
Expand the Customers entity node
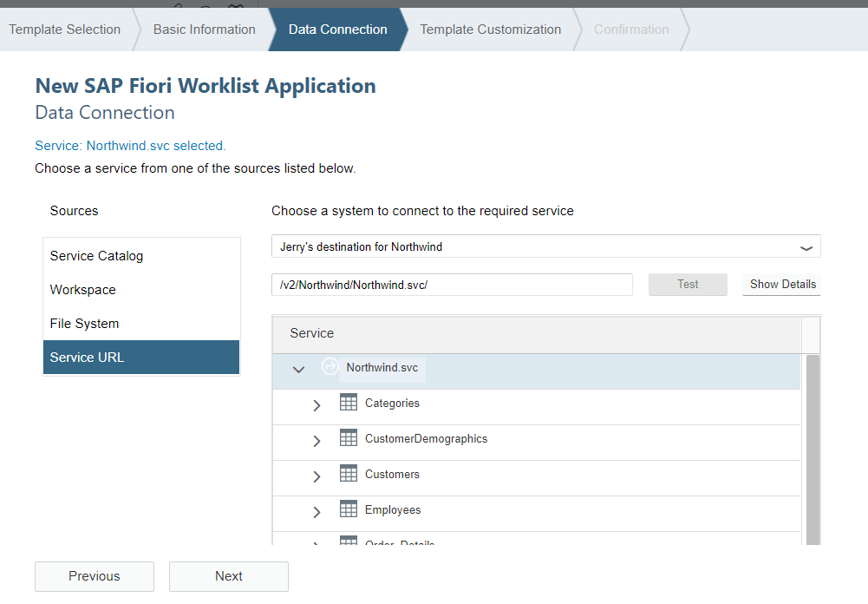tap(317, 476)
